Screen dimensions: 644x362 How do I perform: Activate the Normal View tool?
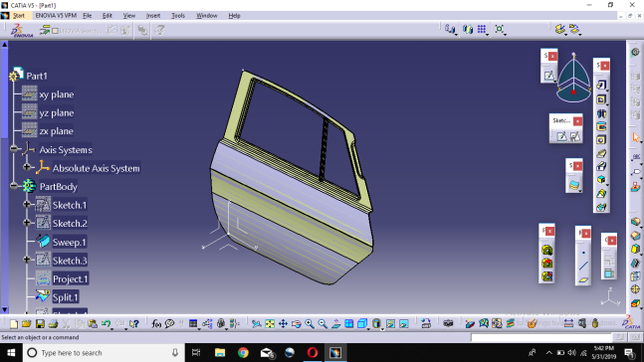(x=335, y=324)
